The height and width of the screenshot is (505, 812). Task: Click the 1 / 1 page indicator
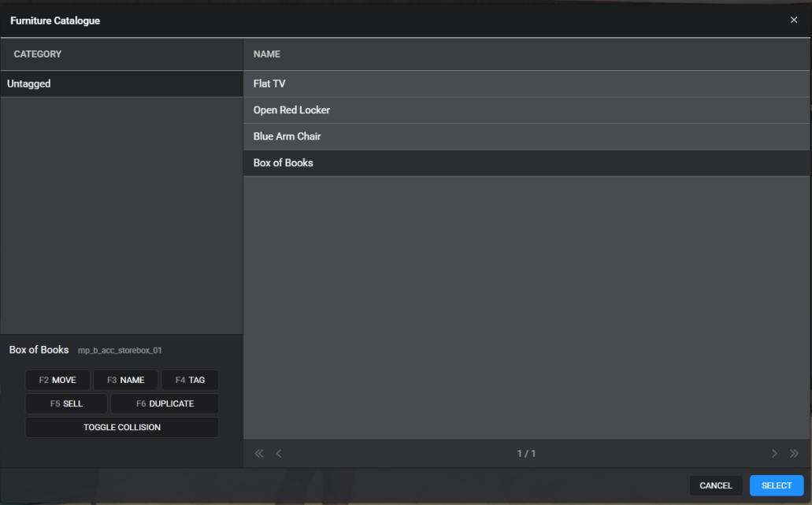pos(526,453)
